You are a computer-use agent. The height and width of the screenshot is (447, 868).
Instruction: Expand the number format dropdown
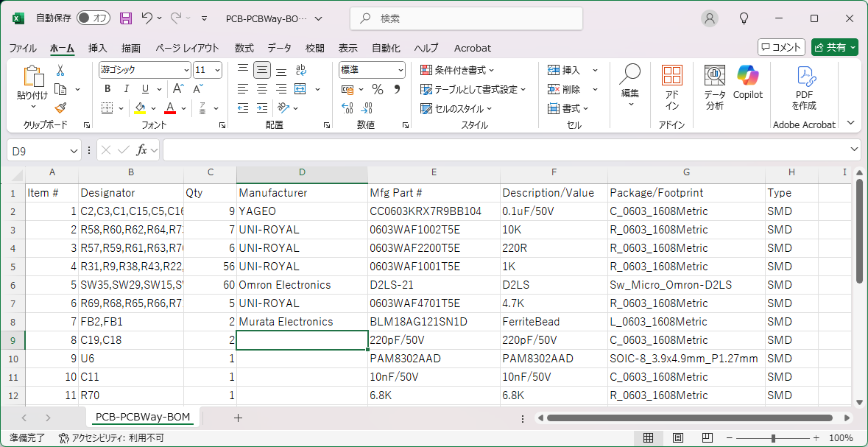coord(401,70)
